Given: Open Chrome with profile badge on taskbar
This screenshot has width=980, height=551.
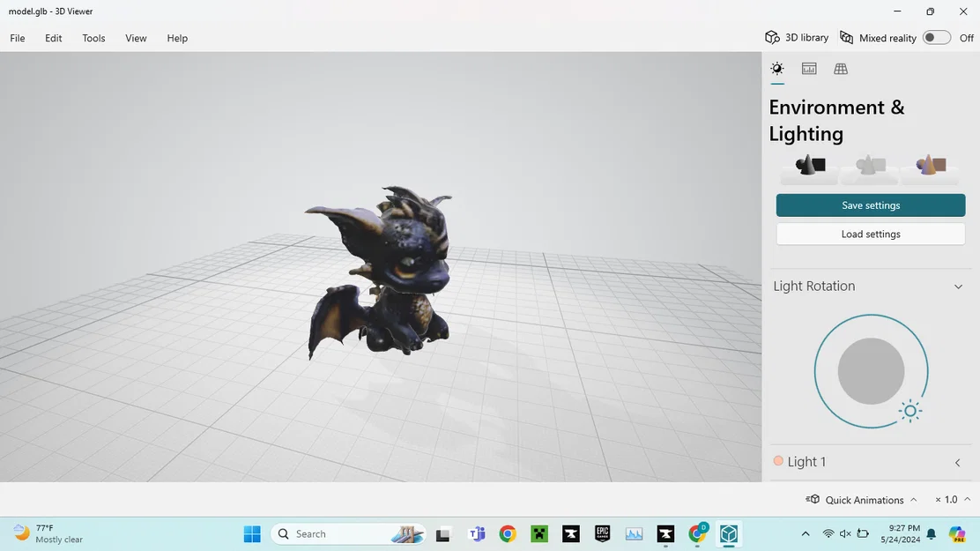Looking at the screenshot, I should [697, 534].
